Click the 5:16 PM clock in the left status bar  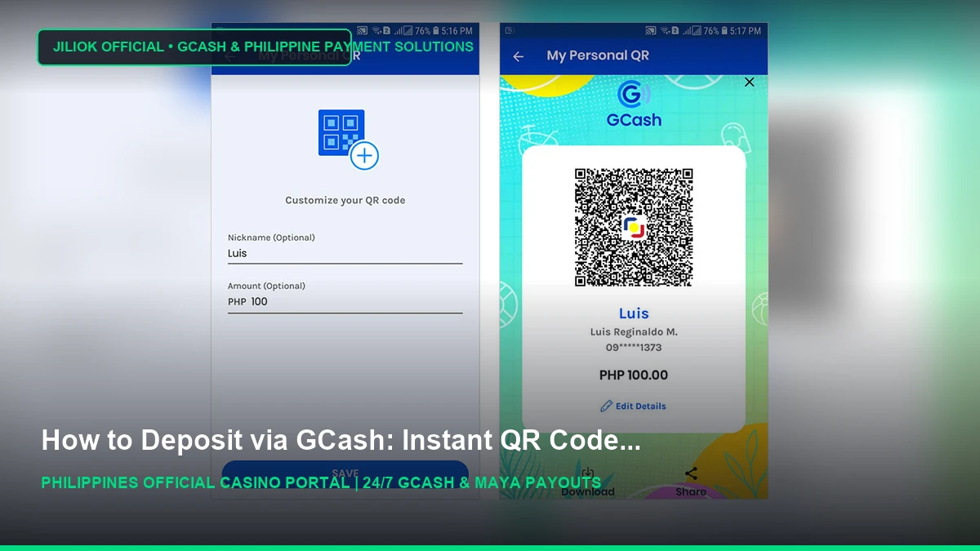(456, 31)
